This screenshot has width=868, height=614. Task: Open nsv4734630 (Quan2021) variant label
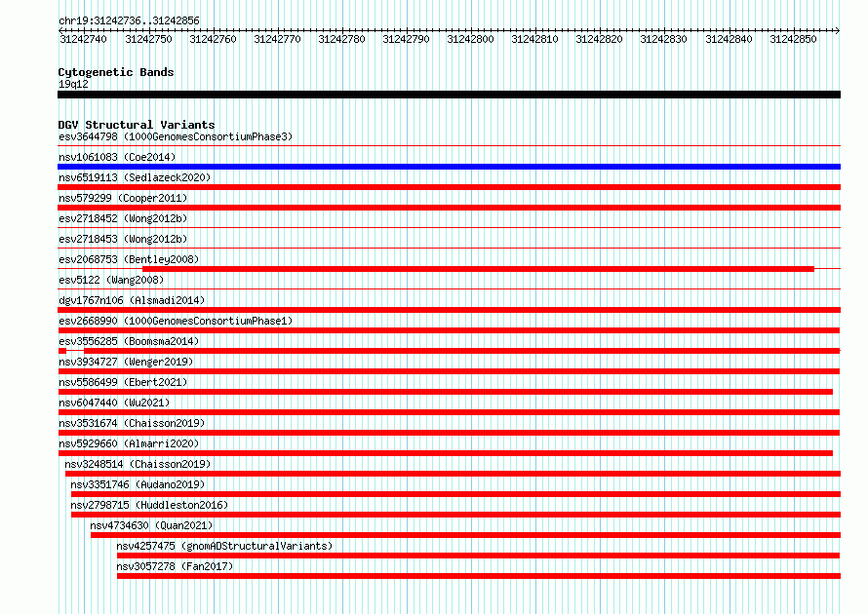pyautogui.click(x=152, y=525)
